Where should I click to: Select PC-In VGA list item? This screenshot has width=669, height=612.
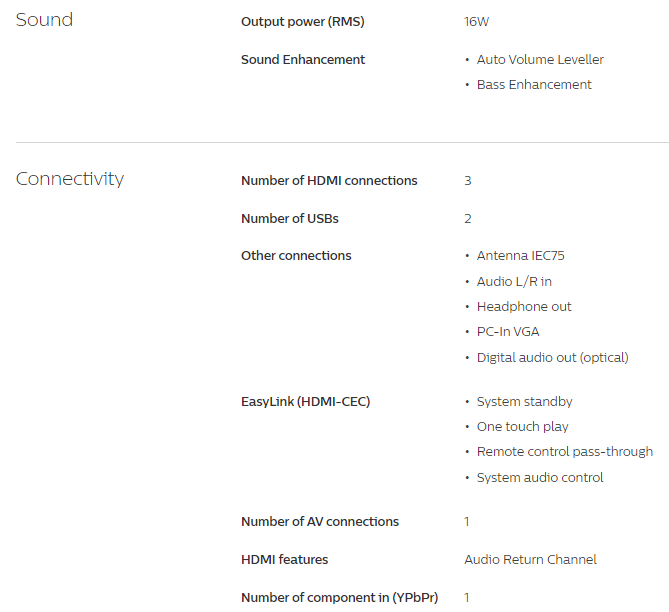point(508,332)
